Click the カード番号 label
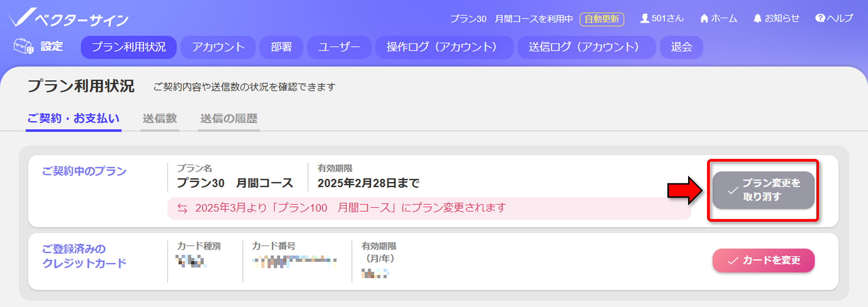The image size is (868, 307). click(x=274, y=246)
